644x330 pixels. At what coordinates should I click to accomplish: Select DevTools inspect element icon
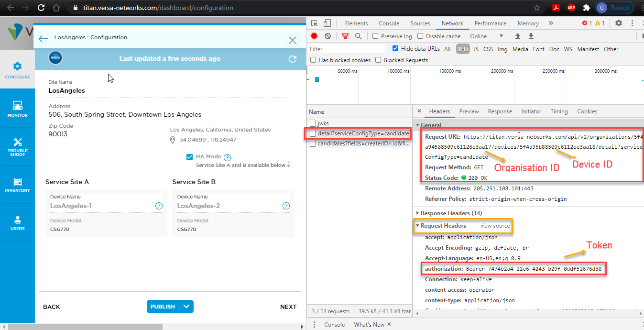pos(315,23)
